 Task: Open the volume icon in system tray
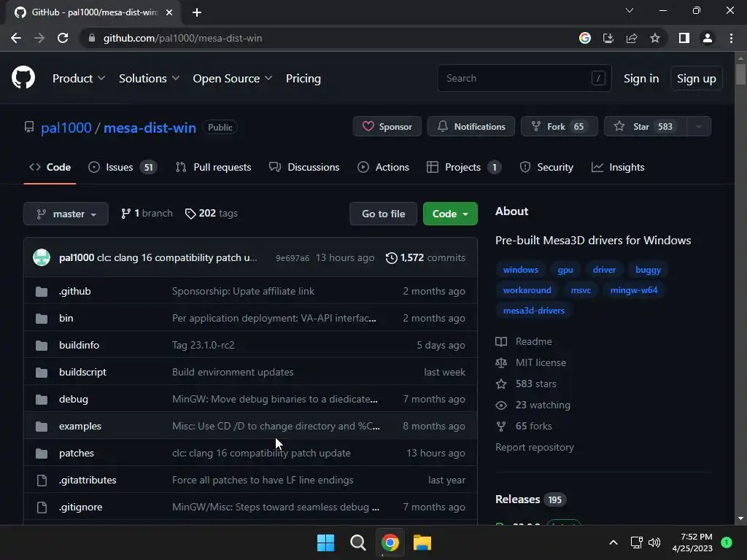pyautogui.click(x=654, y=542)
